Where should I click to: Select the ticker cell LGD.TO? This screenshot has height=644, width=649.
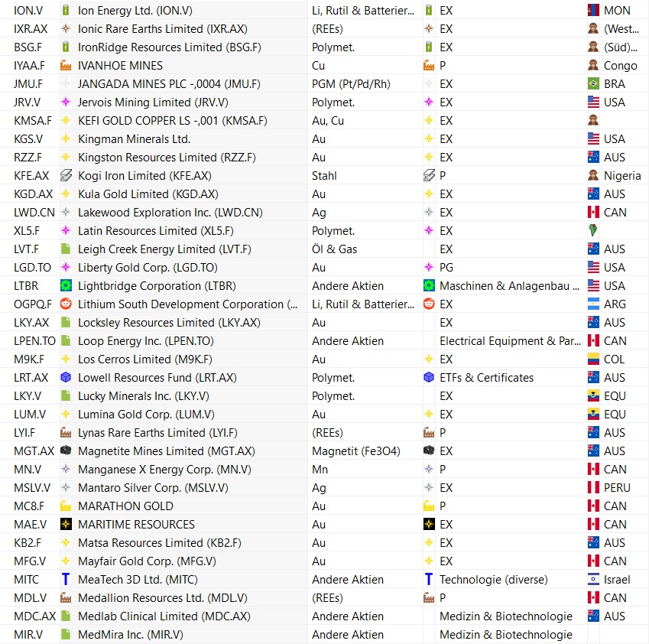tap(32, 267)
